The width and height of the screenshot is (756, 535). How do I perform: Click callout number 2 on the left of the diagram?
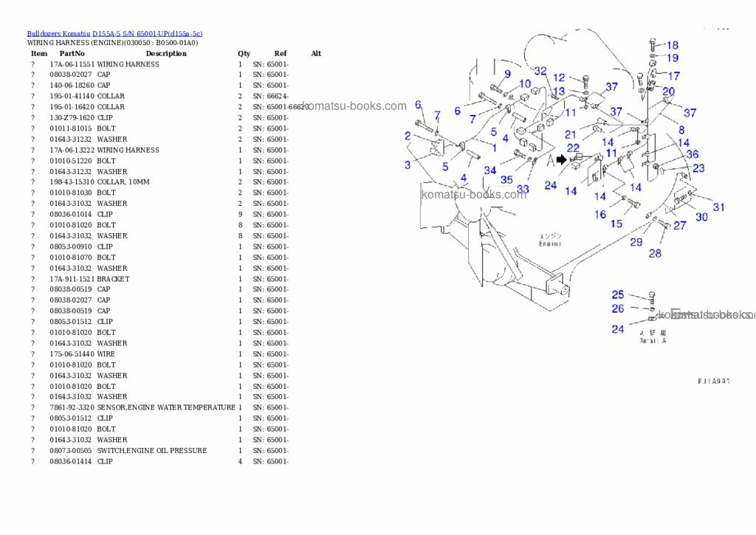(x=408, y=136)
